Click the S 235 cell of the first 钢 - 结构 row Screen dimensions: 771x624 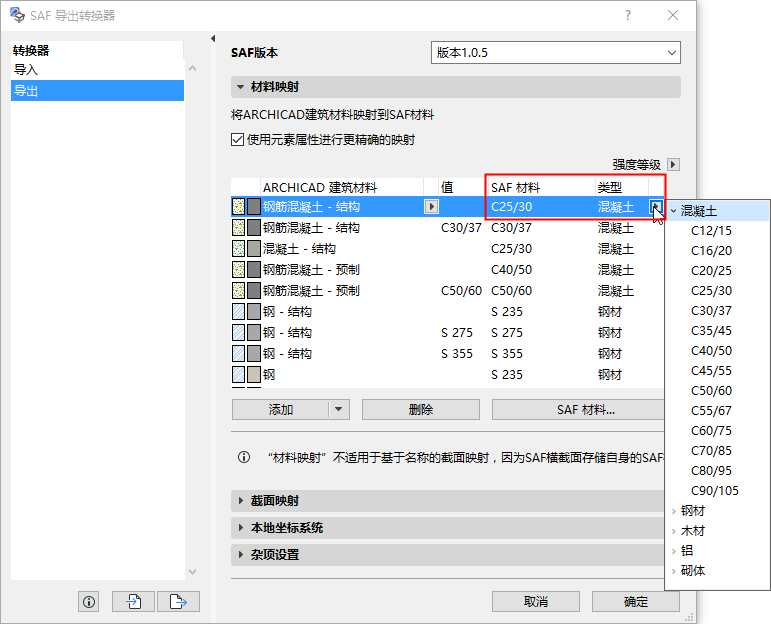pyautogui.click(x=507, y=312)
